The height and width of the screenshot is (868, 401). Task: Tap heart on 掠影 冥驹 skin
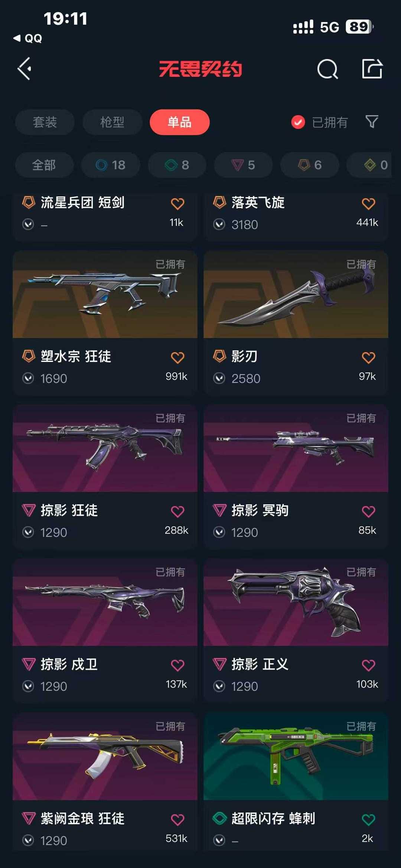click(368, 511)
